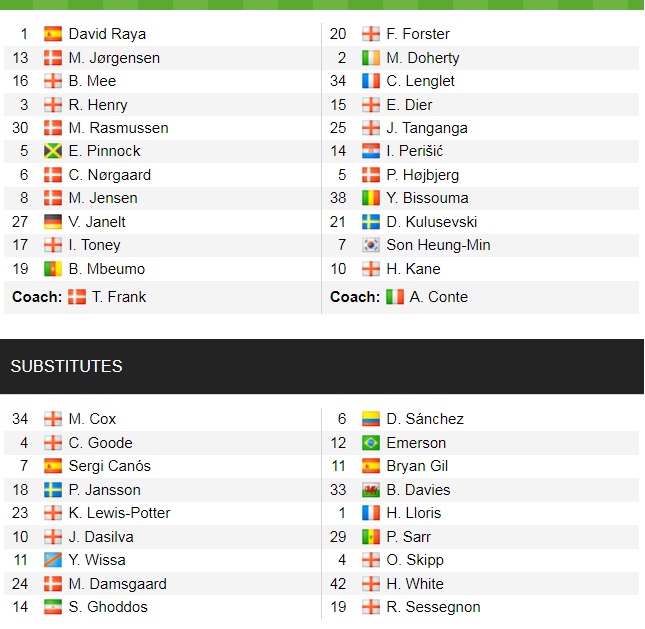Viewport: 645px width, 629px height.
Task: Click the Cameroon flag next to B. Mbeumo
Action: coord(53,269)
